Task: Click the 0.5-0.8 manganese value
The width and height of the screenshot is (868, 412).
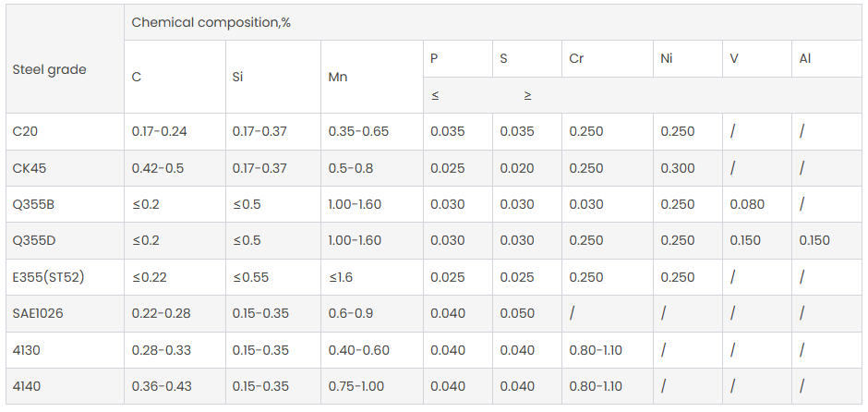Action: pos(351,168)
